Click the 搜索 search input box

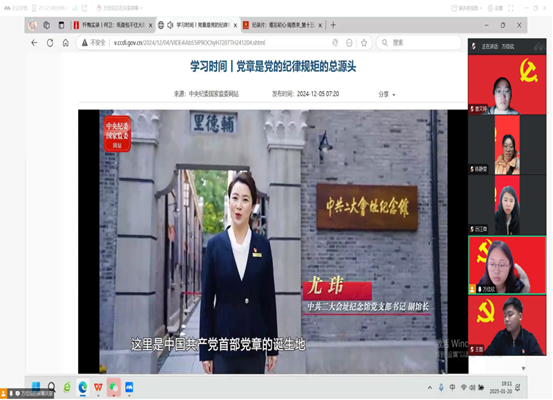[x=420, y=43]
